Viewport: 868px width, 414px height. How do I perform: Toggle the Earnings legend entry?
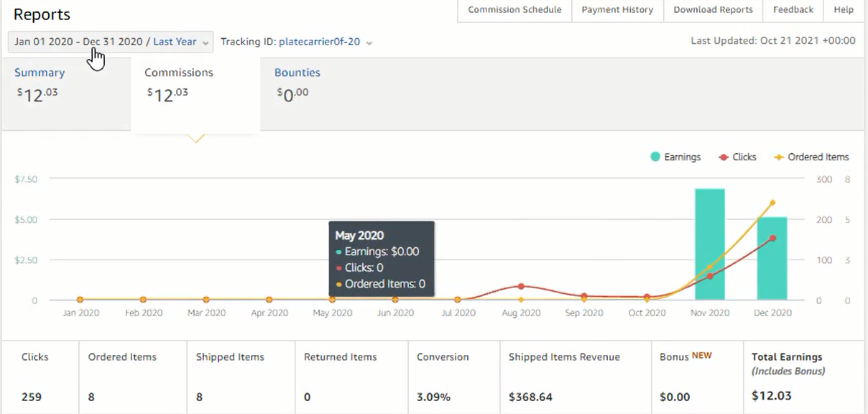(675, 157)
